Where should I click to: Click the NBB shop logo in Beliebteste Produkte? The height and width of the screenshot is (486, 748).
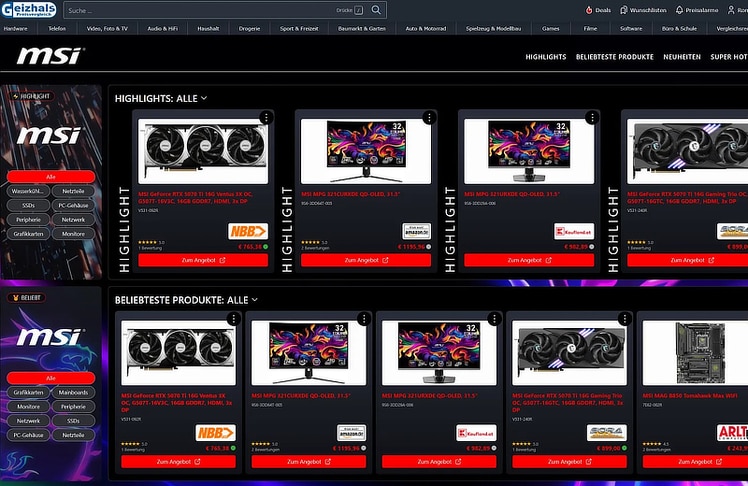pos(216,433)
